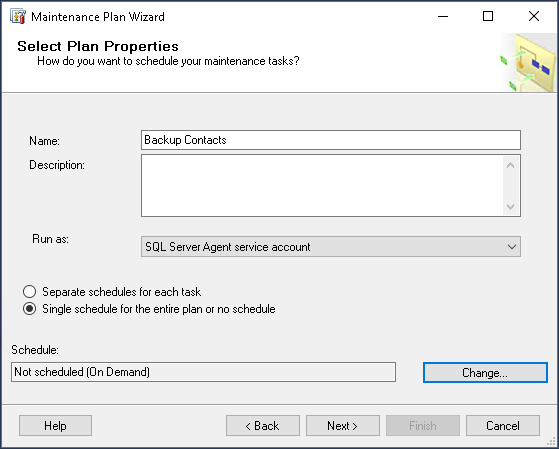Minimize the wizard window
This screenshot has width=559, height=449.
click(x=443, y=16)
